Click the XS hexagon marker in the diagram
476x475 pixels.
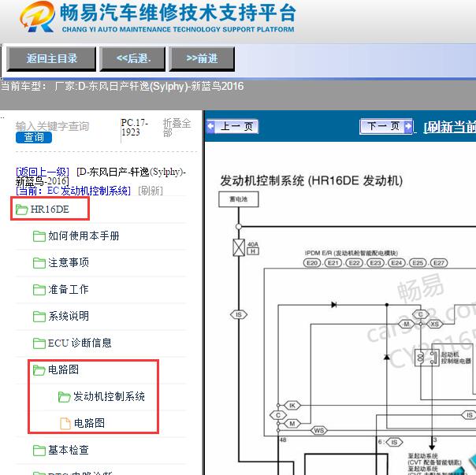click(x=435, y=325)
